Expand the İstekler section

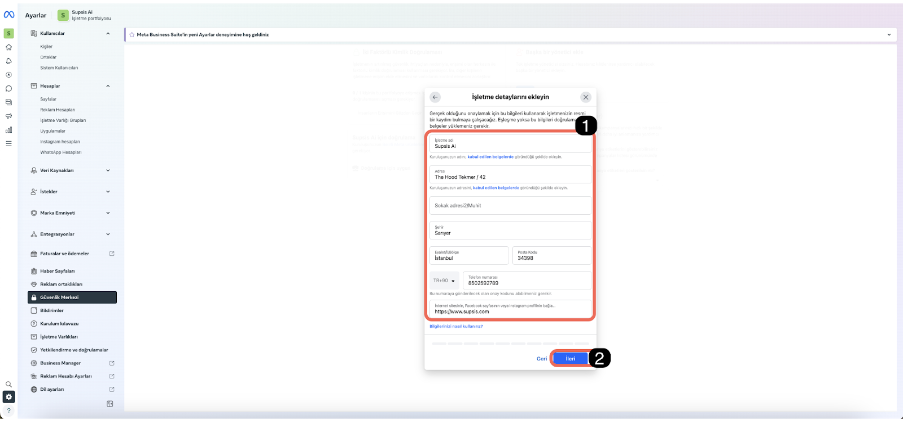pyautogui.click(x=108, y=191)
